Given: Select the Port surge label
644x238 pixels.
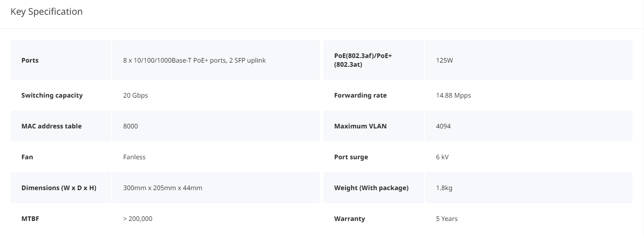Looking at the screenshot, I should point(351,157).
